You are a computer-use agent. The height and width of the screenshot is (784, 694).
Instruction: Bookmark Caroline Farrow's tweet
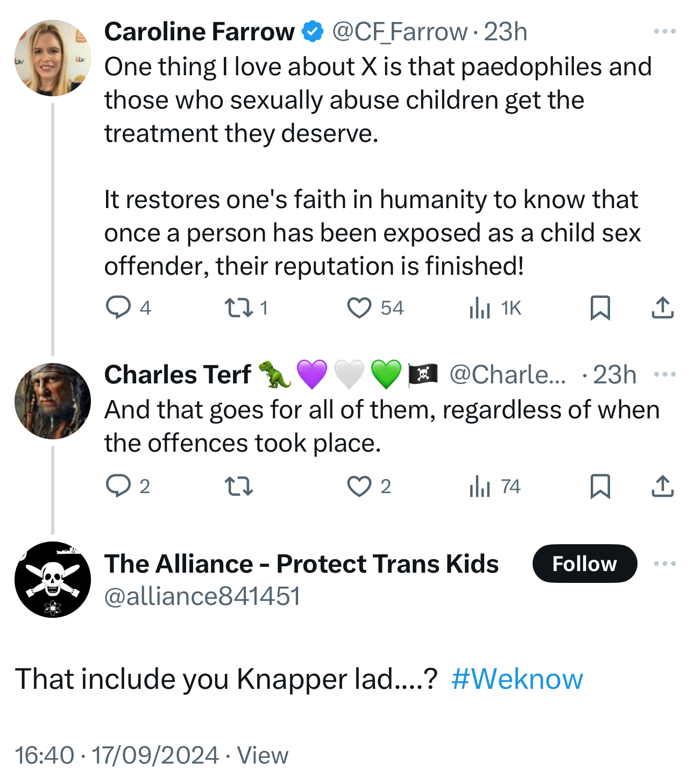(600, 308)
